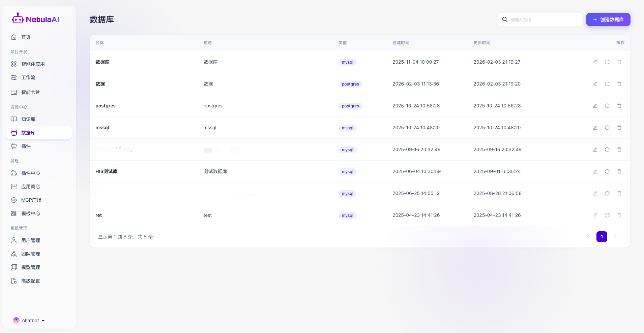
Task: Click the refresh icon for the HIS测试库 row
Action: tap(607, 171)
